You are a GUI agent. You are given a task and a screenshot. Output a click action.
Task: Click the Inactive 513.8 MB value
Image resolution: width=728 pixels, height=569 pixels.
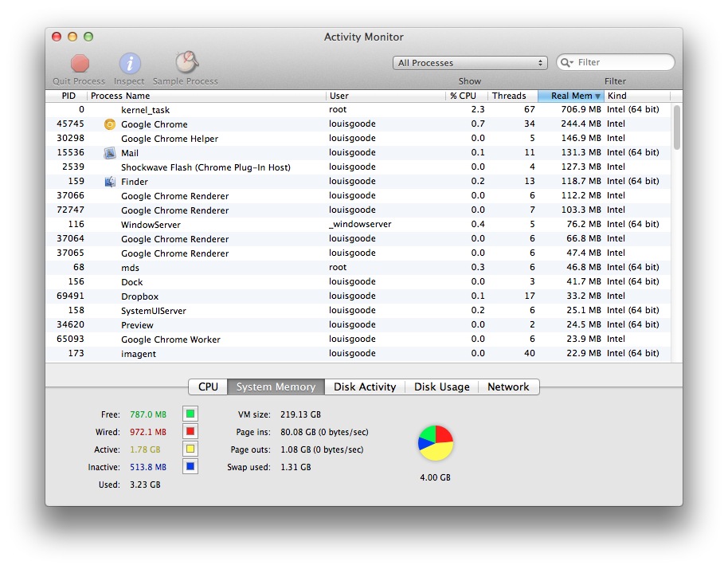click(148, 467)
